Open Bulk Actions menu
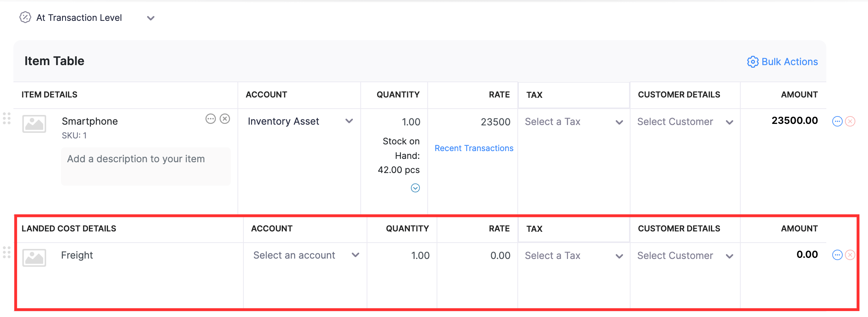Viewport: 868px width, 317px height. point(782,62)
